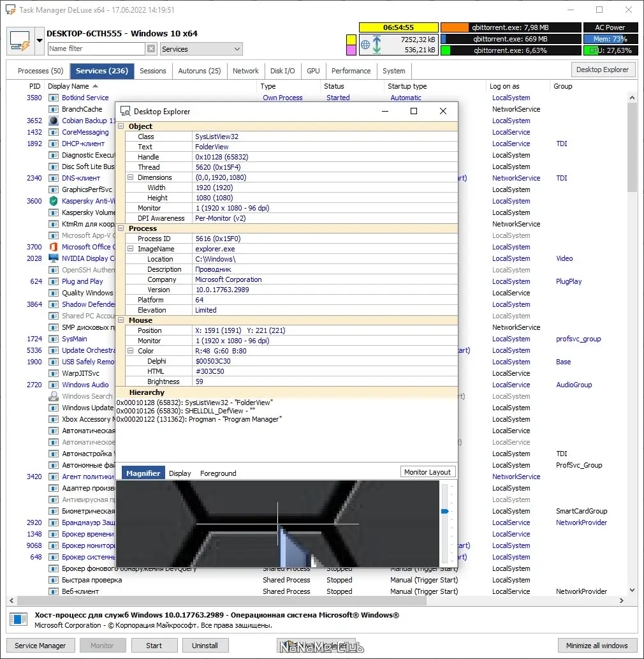
Task: Switch to Processes (50) tab
Action: (x=40, y=71)
